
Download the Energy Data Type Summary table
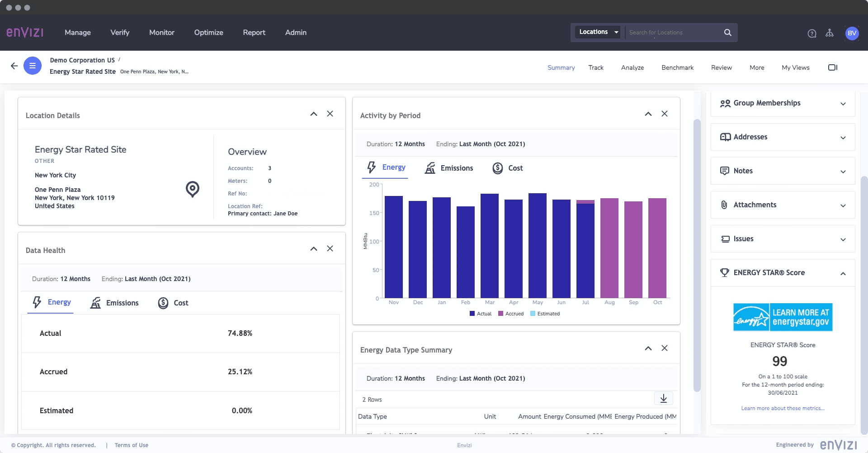[663, 399]
